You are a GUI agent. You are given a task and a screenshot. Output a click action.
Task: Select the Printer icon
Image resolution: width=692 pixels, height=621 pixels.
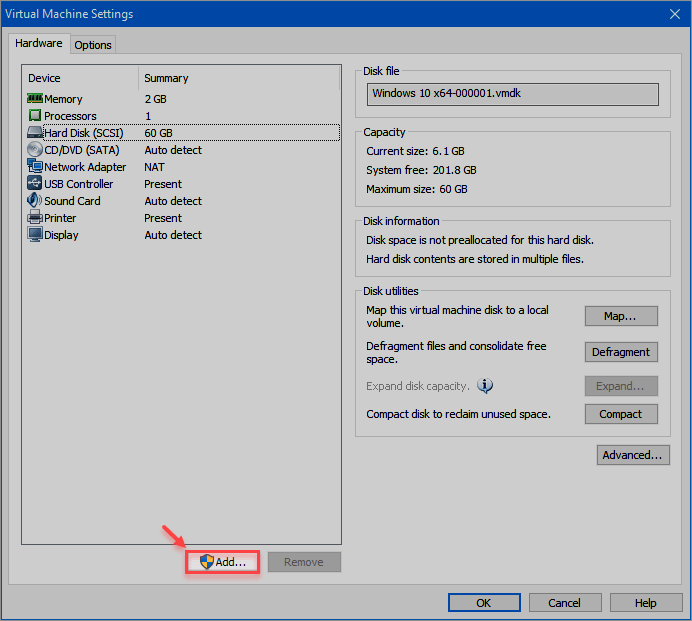[35, 218]
